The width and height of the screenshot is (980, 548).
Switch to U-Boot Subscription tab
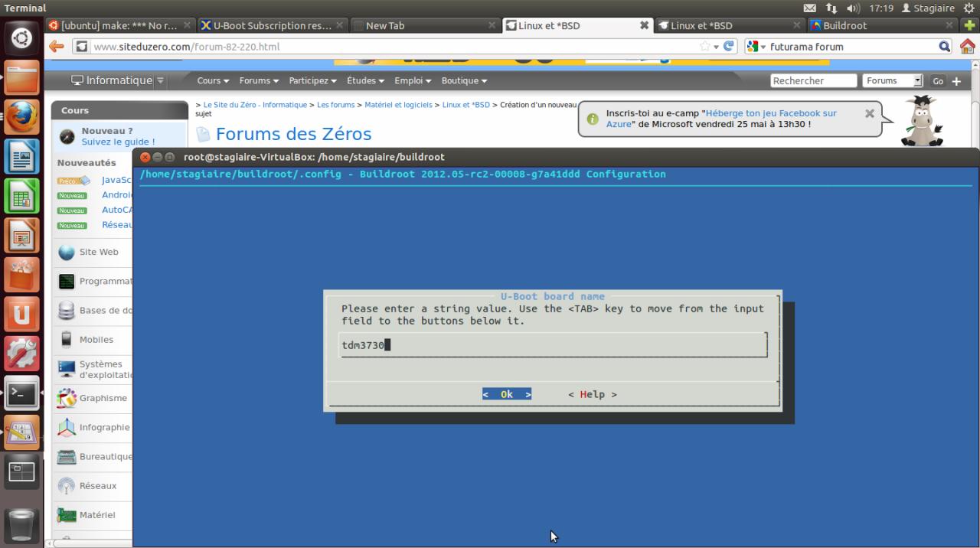[x=273, y=25]
